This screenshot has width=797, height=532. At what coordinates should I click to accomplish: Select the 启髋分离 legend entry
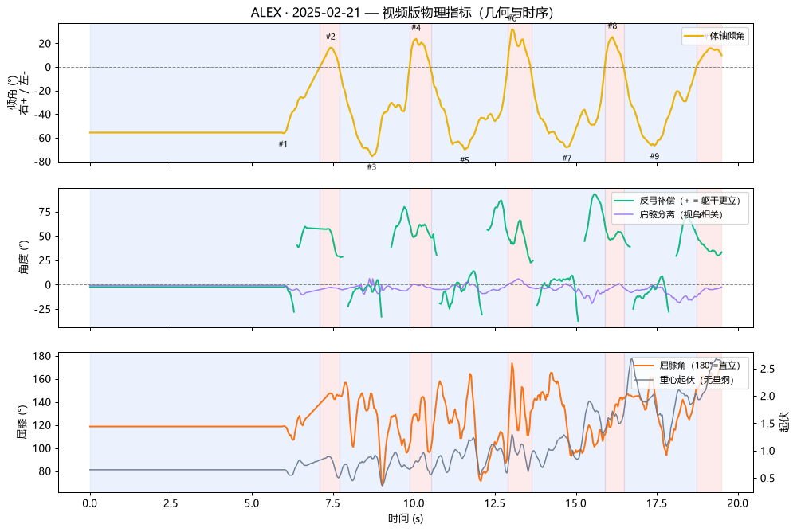tap(669, 214)
